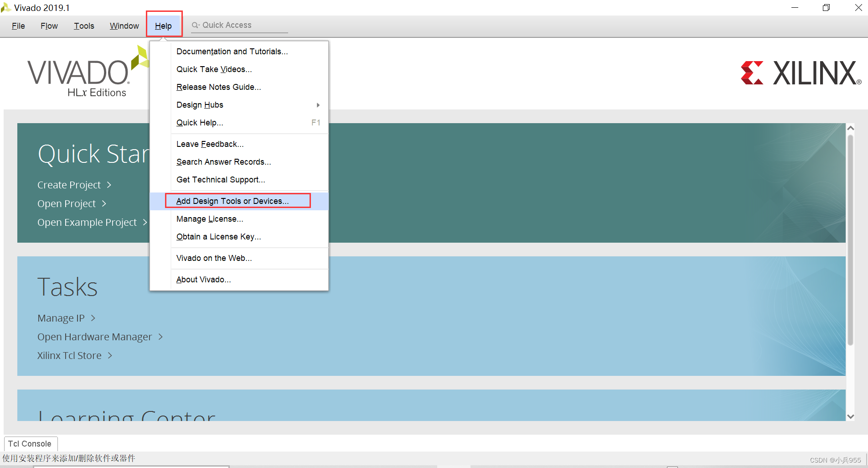
Task: Click chevron next to Open Hardware Manager
Action: click(160, 337)
